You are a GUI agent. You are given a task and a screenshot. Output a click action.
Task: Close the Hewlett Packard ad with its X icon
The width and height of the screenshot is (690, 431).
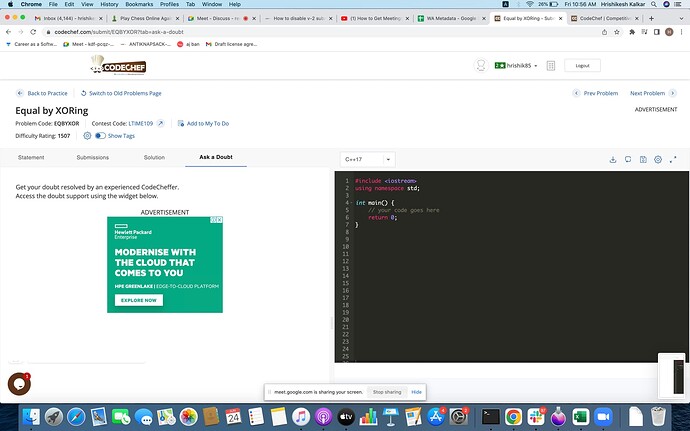(220, 220)
